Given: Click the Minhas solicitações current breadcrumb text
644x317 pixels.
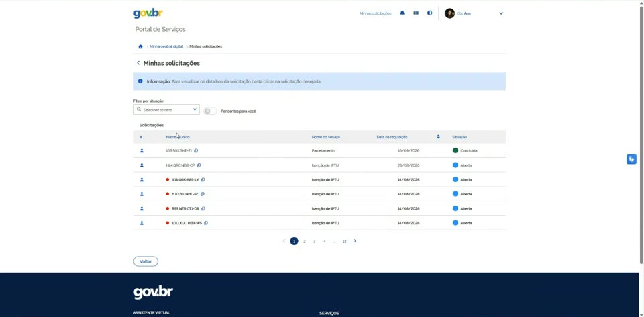Looking at the screenshot, I should point(206,46).
